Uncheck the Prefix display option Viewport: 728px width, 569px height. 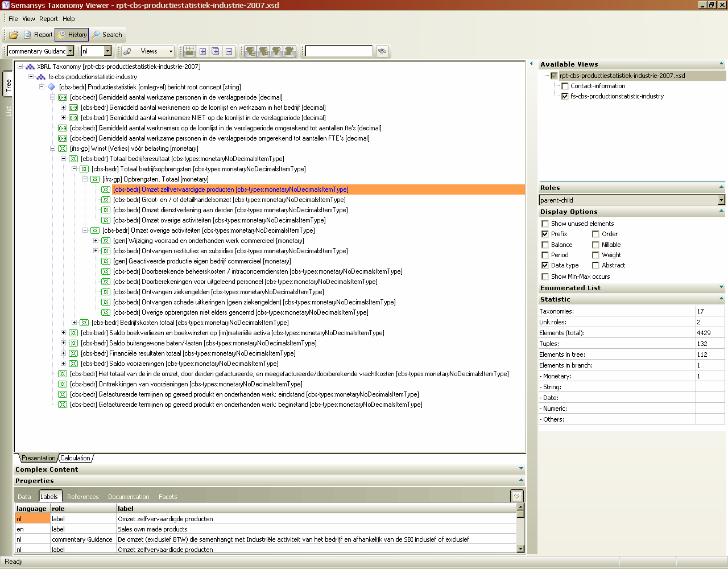point(545,234)
